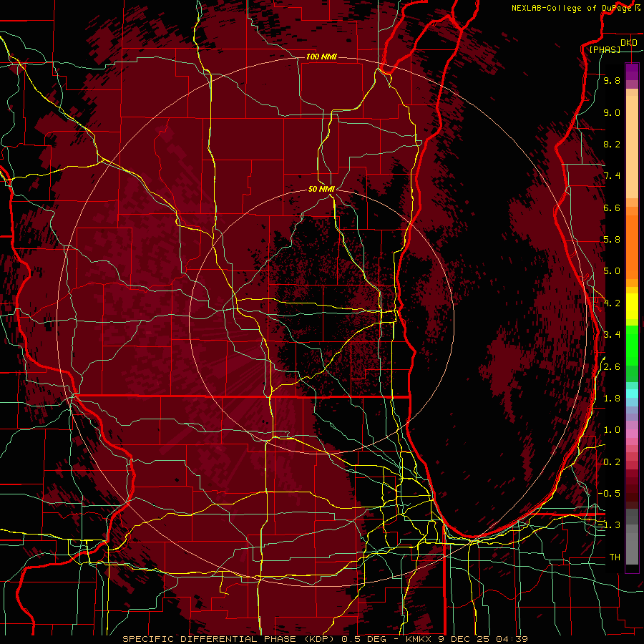Click the peach segment of the color bar
644x644 pixels.
pos(632,147)
